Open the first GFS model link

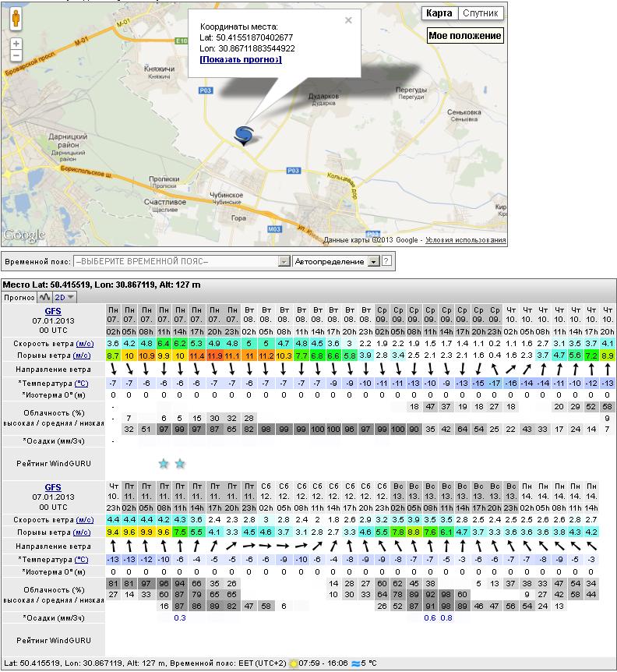[53, 311]
